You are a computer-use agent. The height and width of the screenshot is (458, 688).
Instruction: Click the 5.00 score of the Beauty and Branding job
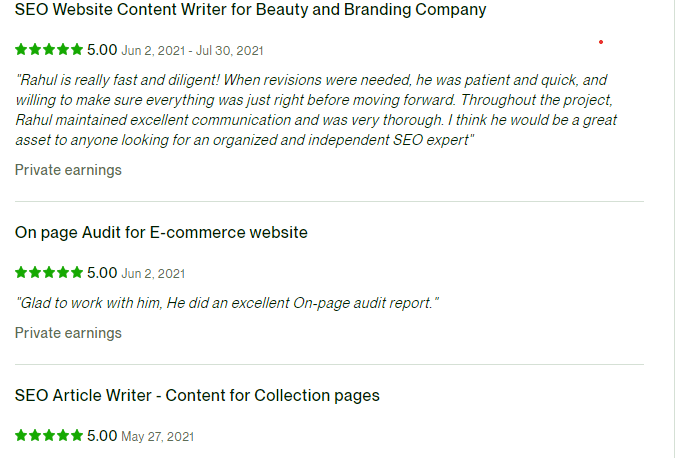(102, 49)
